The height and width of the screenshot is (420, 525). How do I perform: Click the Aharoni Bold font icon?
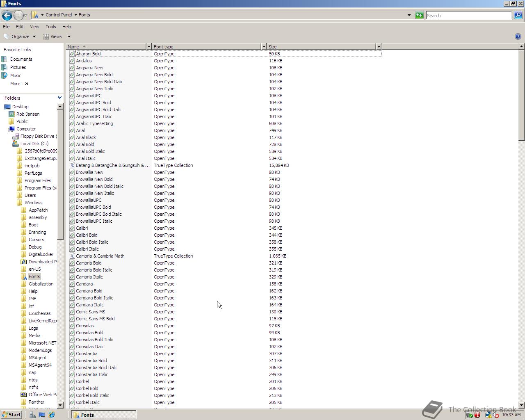pos(72,54)
